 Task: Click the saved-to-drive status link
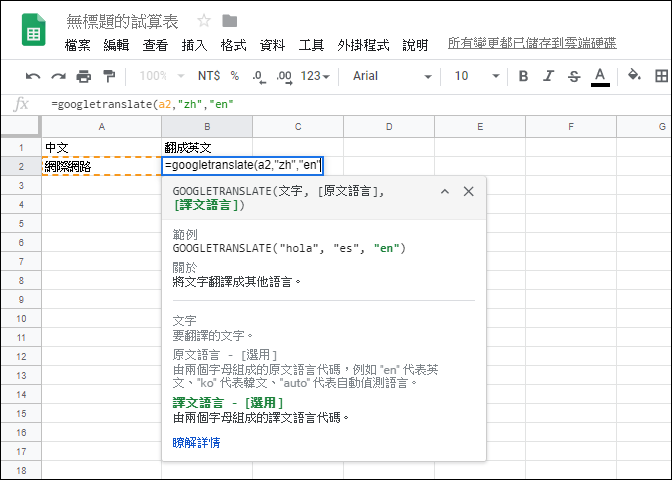(x=532, y=43)
